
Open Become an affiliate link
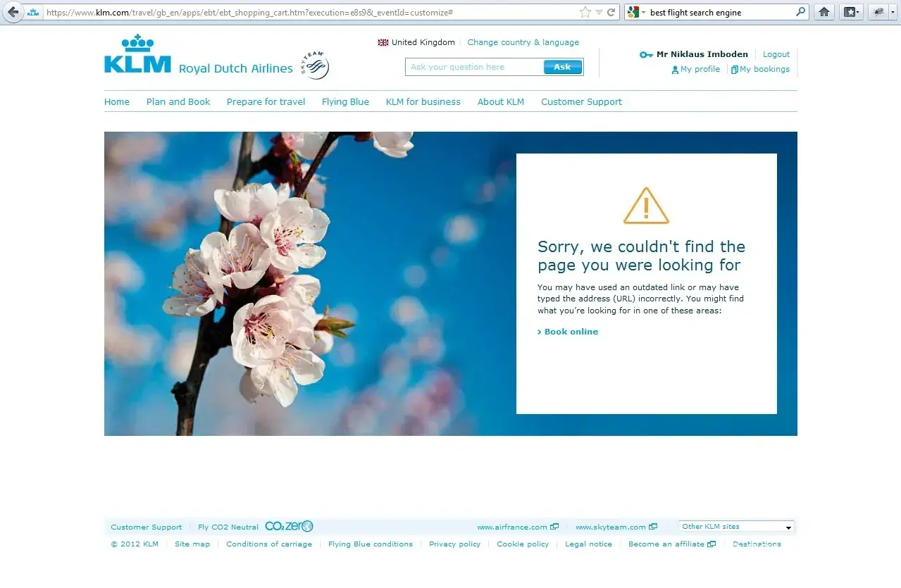(x=672, y=544)
